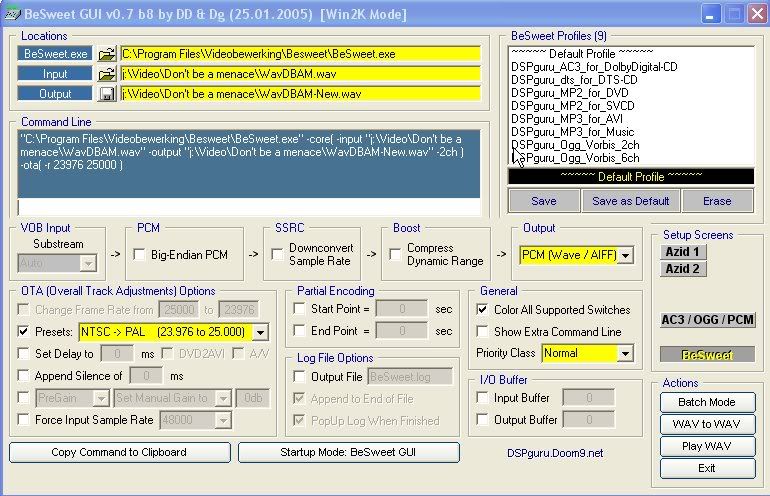770x496 pixels.
Task: Click the Output save disk icon
Action: click(x=107, y=94)
